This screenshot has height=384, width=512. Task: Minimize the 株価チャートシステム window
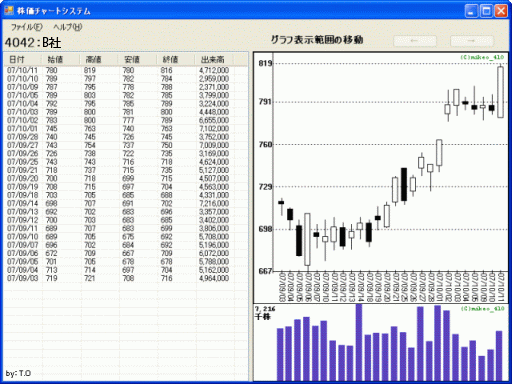click(471, 11)
